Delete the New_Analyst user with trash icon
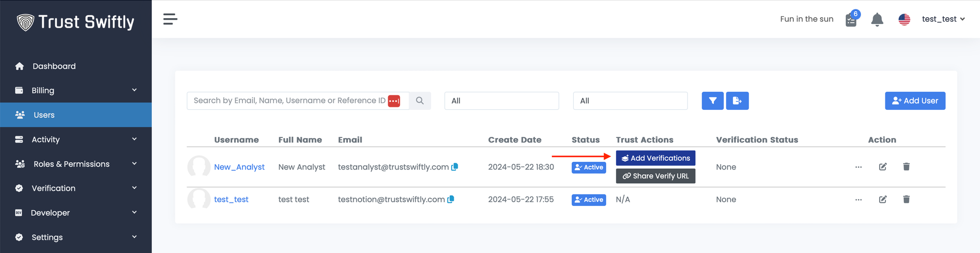The image size is (980, 253). tap(906, 167)
